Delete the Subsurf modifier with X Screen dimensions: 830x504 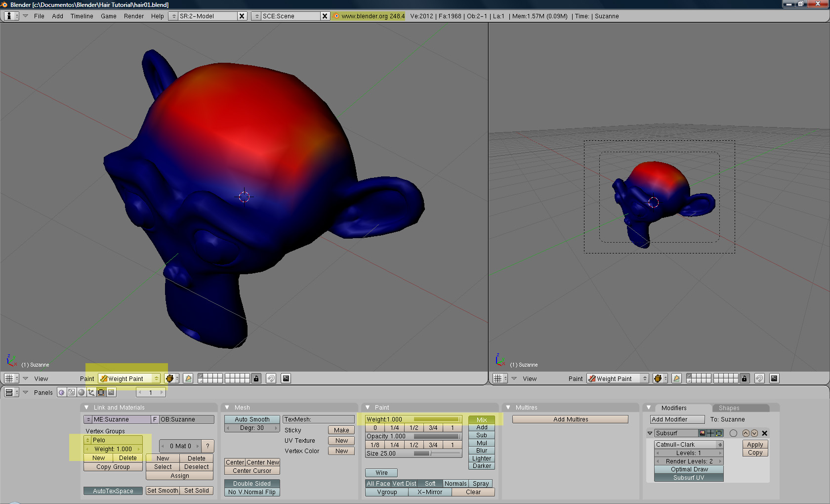point(765,433)
